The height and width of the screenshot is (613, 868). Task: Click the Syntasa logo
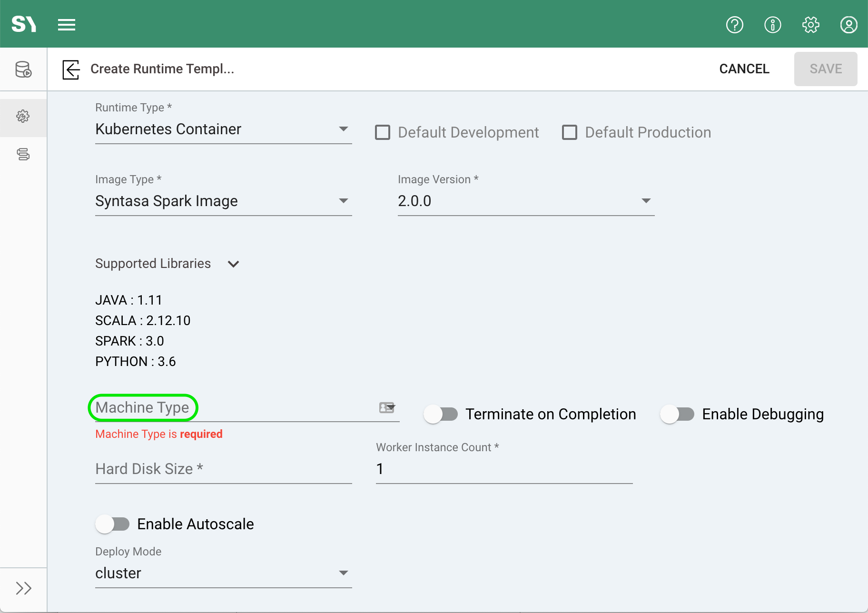(x=24, y=24)
